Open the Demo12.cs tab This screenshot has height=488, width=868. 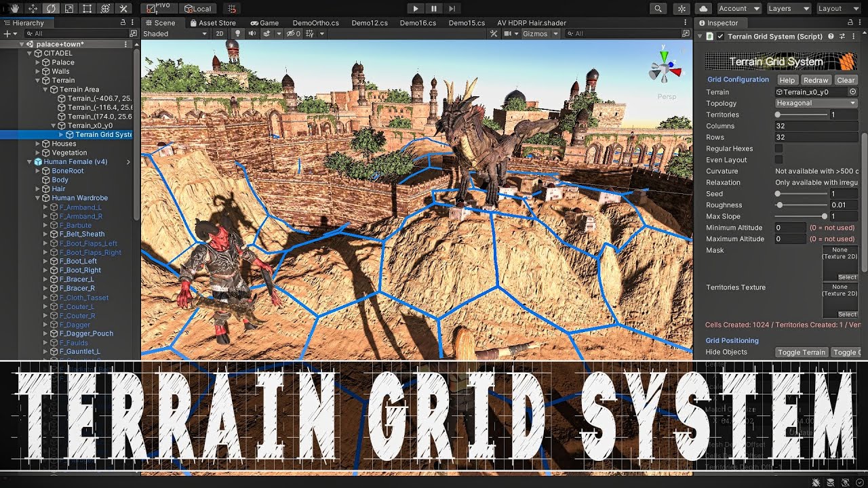(x=370, y=23)
